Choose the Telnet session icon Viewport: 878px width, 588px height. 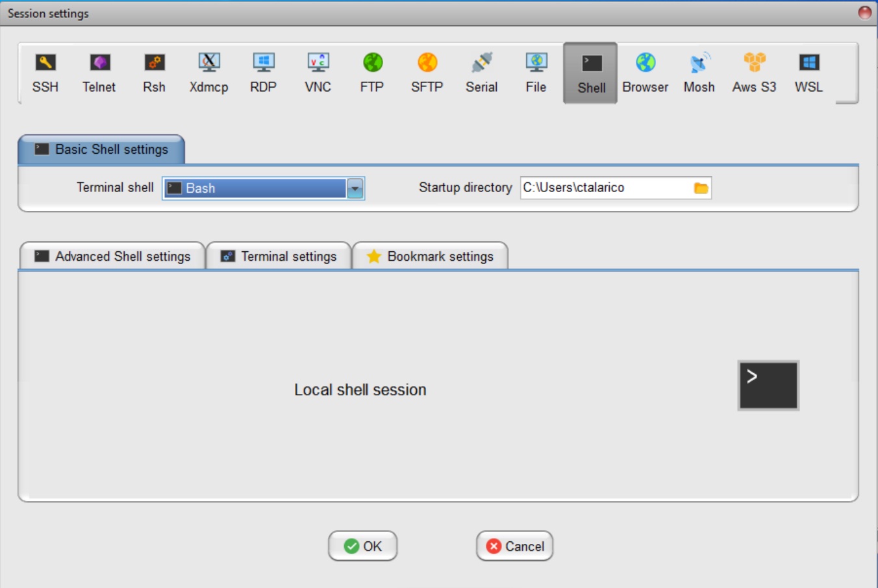(99, 73)
